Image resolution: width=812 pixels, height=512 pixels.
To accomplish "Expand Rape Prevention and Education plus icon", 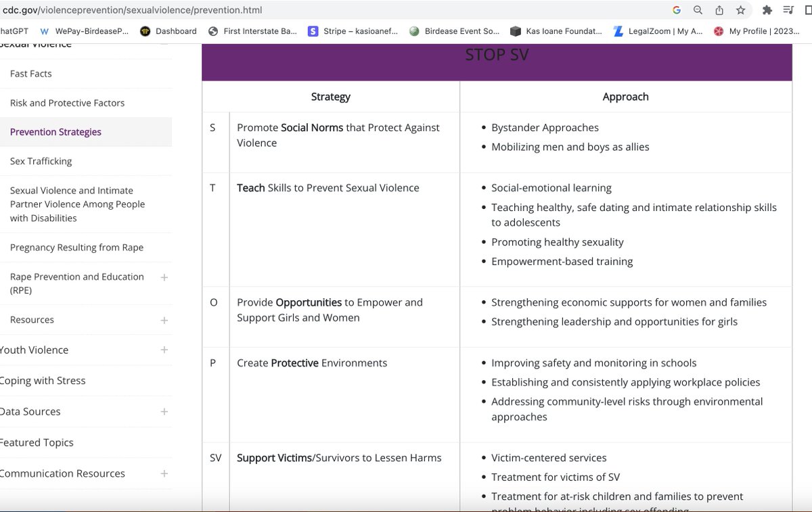I will 164,277.
